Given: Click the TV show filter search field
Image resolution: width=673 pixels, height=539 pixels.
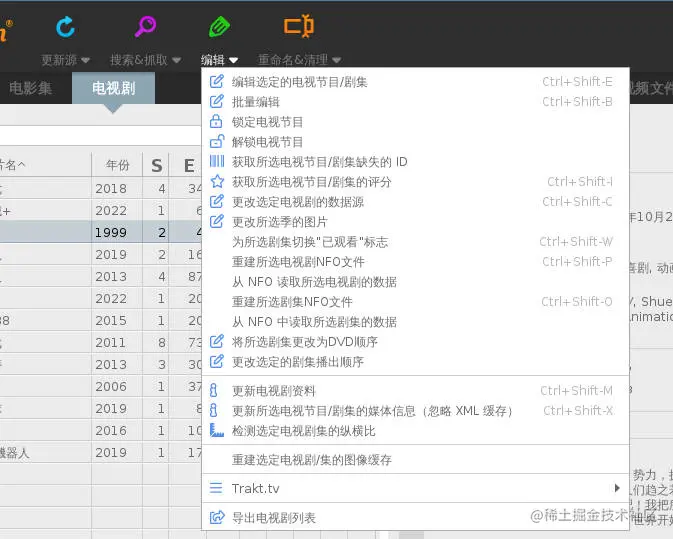Looking at the screenshot, I should tap(101, 136).
